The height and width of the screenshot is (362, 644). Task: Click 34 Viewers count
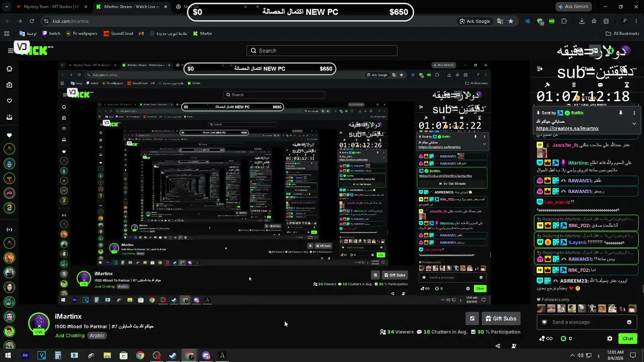(x=396, y=332)
